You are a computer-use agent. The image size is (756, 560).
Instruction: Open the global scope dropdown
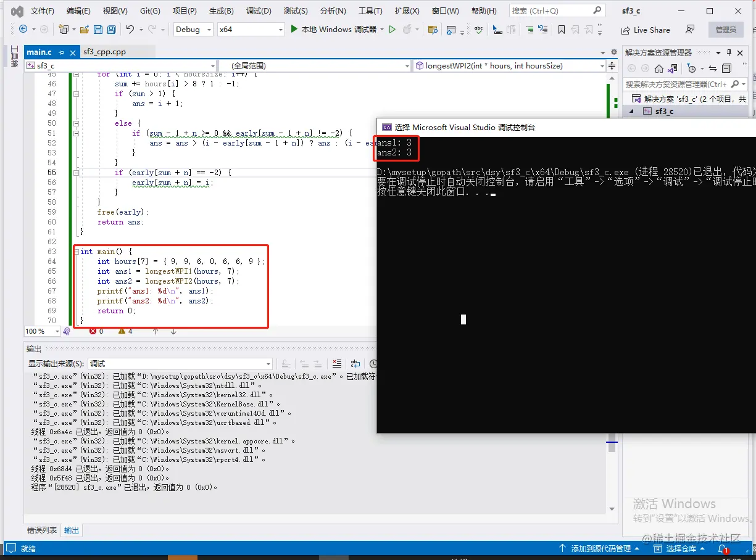coord(314,65)
